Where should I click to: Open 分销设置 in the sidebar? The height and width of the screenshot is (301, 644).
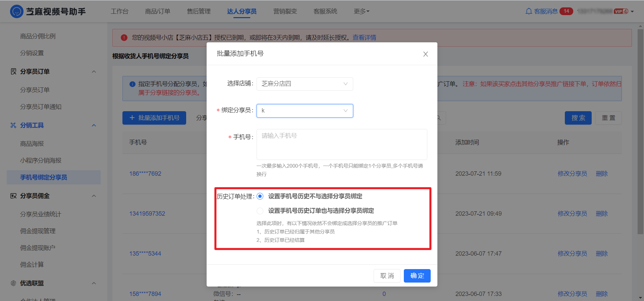pyautogui.click(x=32, y=53)
